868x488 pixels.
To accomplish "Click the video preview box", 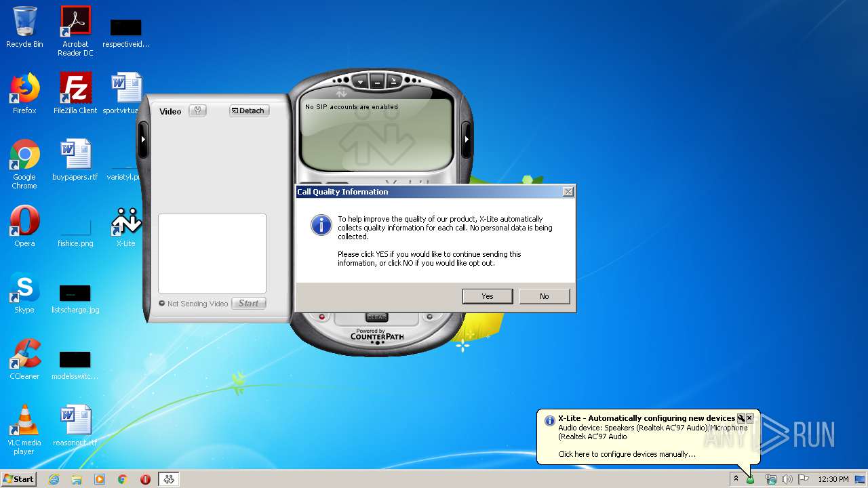I will [212, 253].
